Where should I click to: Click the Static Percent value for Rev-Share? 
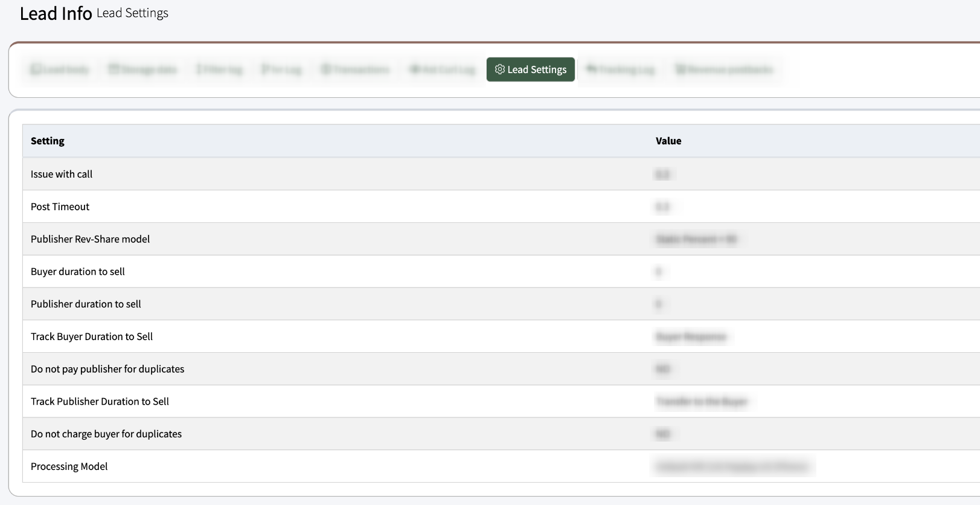pos(696,239)
